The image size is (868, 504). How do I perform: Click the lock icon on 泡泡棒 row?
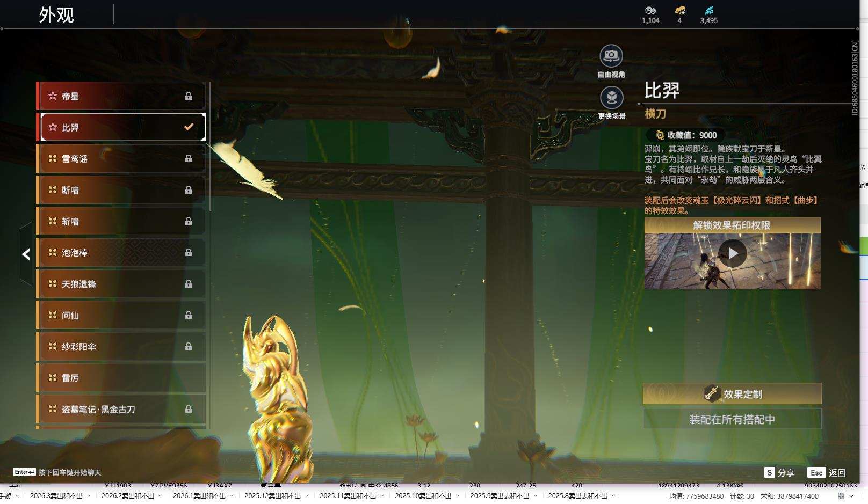(x=189, y=252)
